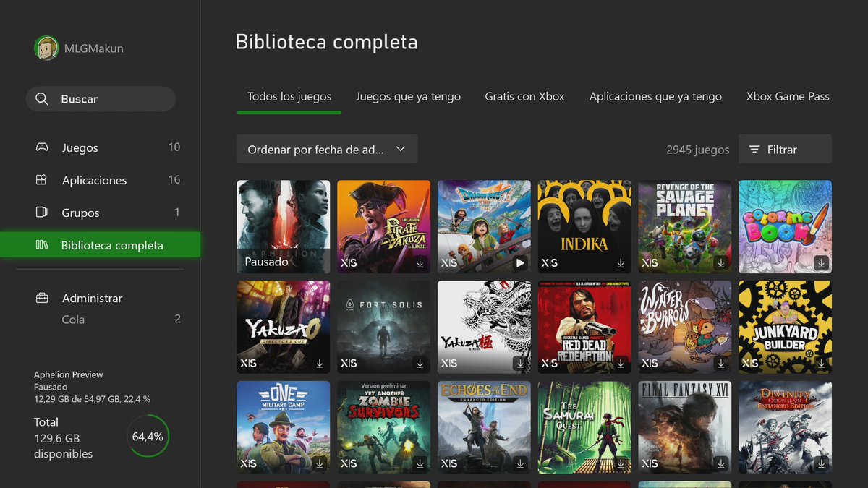Screen dimensions: 868x488
Task: Open Juegos section in sidebar
Action: tap(100, 147)
